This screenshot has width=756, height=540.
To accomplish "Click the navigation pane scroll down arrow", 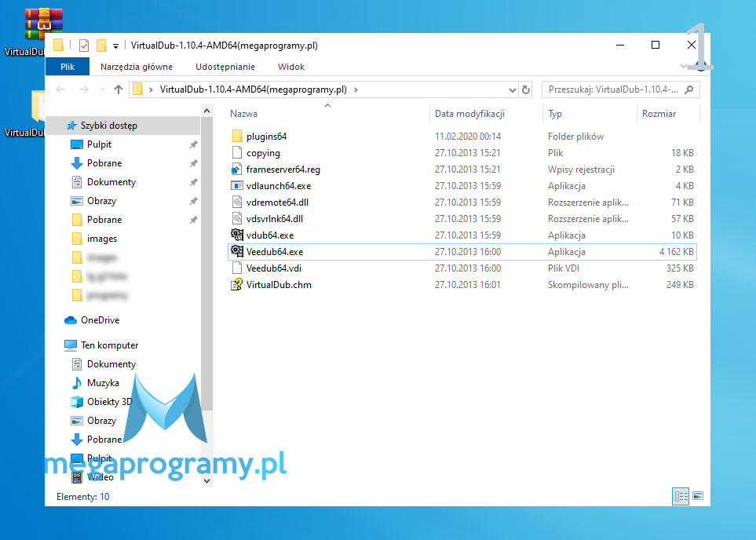I will pos(206,480).
